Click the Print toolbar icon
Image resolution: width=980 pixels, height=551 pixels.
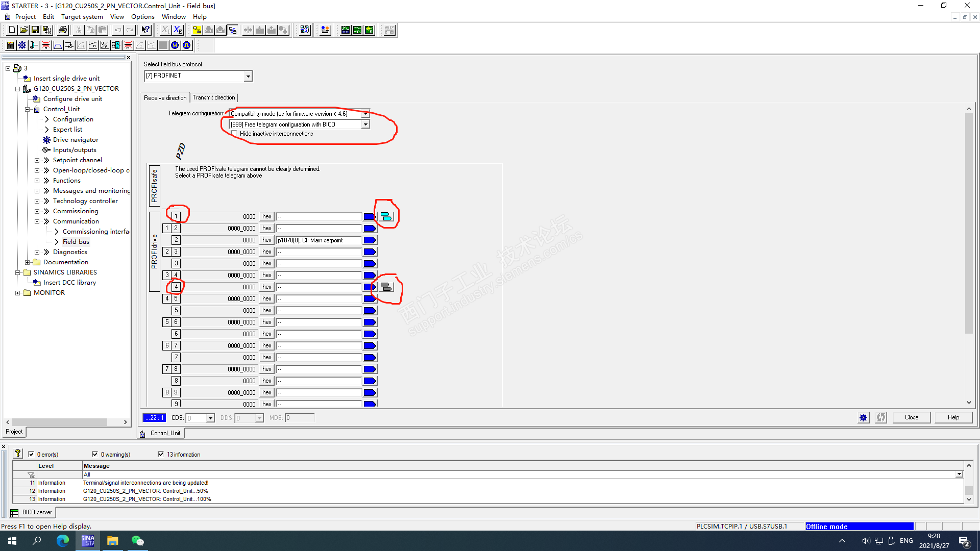63,30
